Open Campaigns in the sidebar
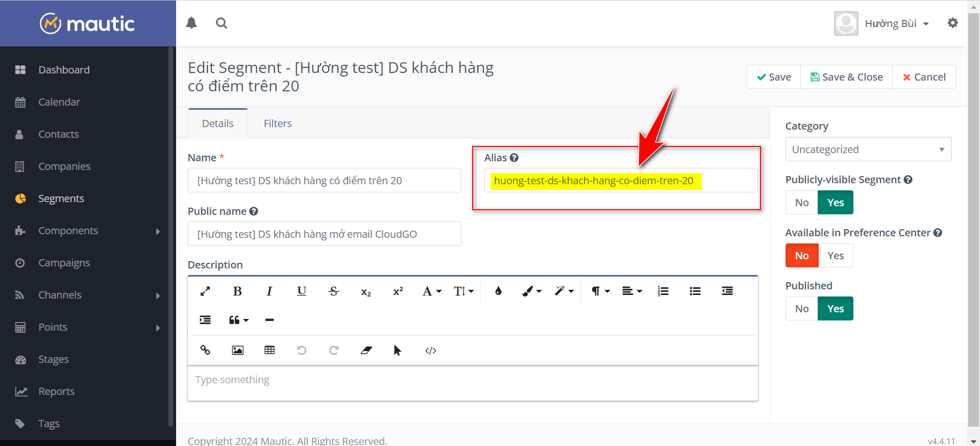The width and height of the screenshot is (980, 446). pos(64,263)
